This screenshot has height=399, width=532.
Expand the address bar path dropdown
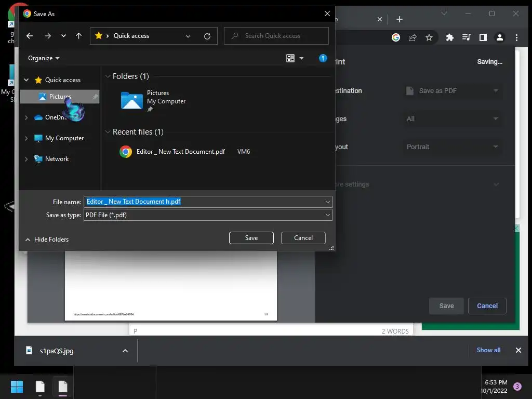tap(188, 36)
